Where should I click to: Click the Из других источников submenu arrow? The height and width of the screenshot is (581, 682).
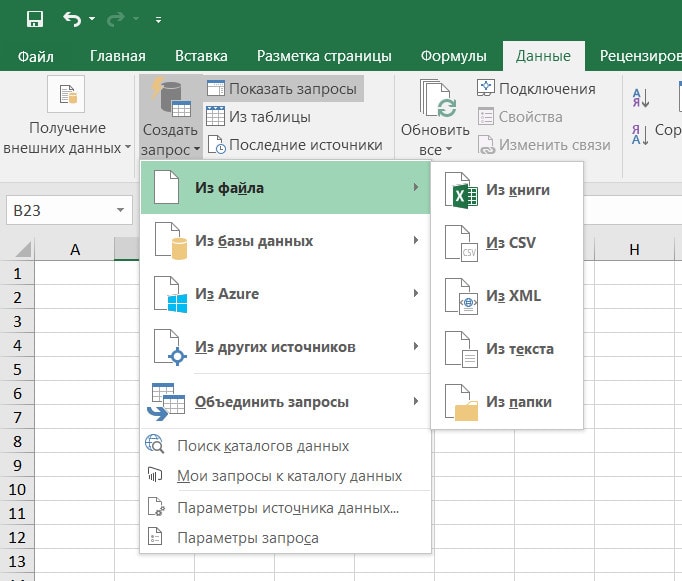point(416,346)
